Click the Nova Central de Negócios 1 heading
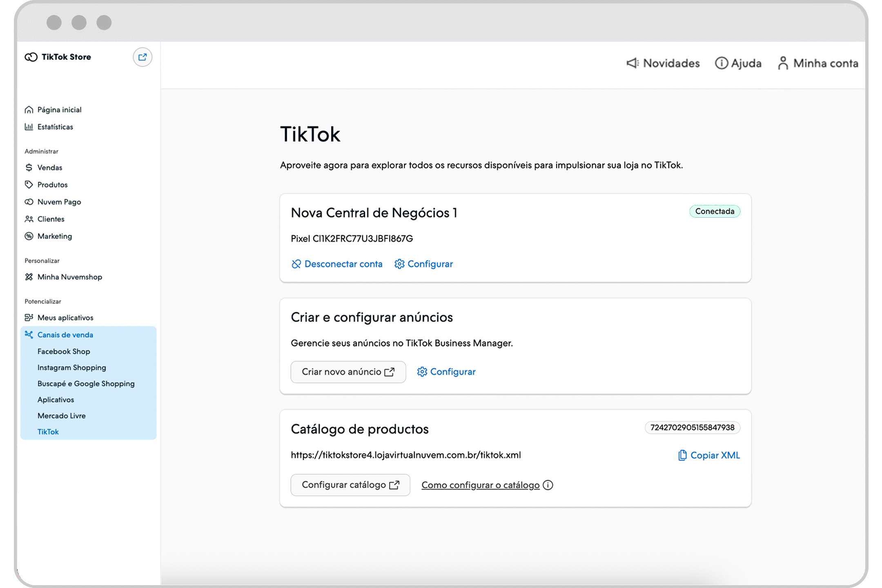882x588 pixels. point(374,213)
